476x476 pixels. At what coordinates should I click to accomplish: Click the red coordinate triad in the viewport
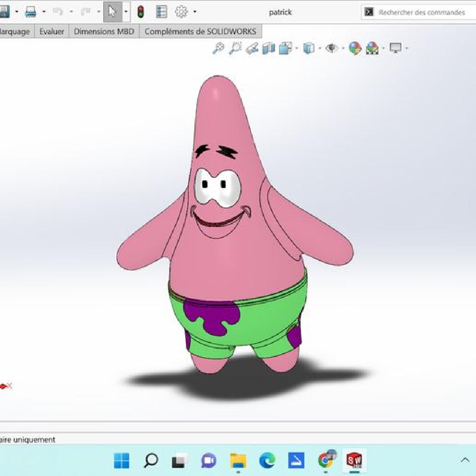[6, 386]
